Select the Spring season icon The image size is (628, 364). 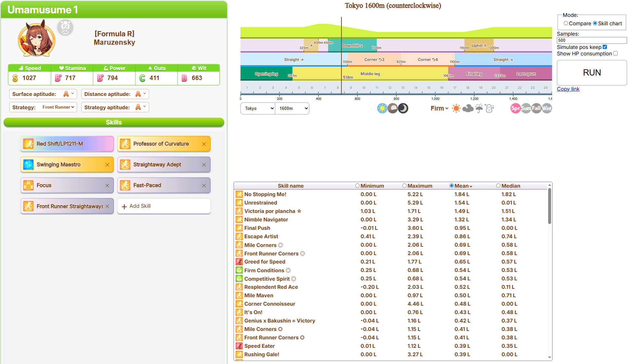pyautogui.click(x=515, y=108)
